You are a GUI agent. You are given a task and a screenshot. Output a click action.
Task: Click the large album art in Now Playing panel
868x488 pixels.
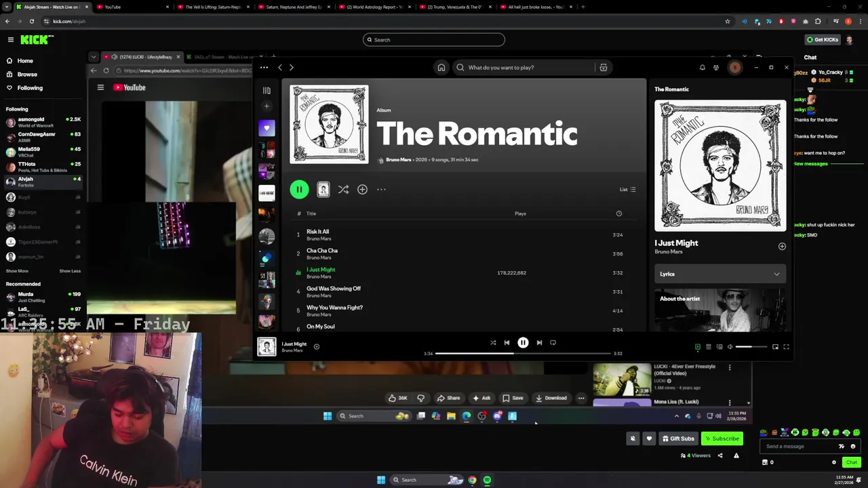click(720, 165)
